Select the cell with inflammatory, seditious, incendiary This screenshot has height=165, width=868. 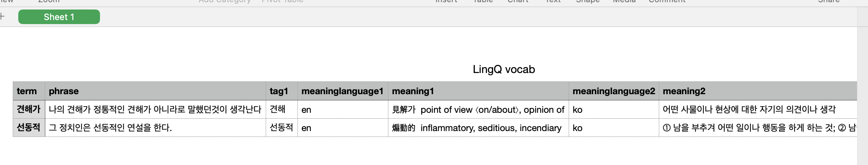[479, 127]
